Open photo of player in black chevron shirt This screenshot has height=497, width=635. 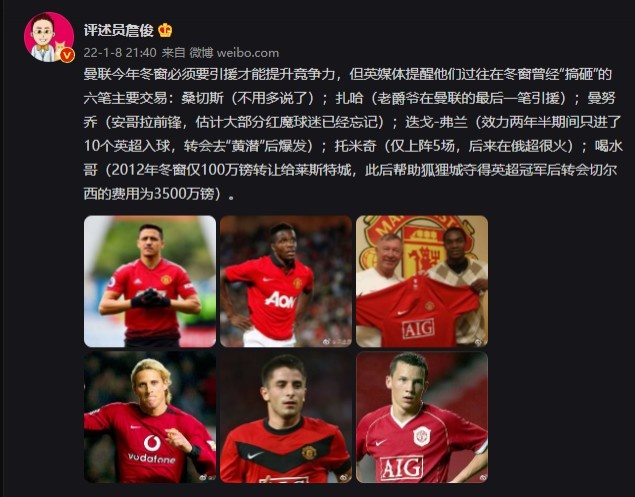point(286,417)
